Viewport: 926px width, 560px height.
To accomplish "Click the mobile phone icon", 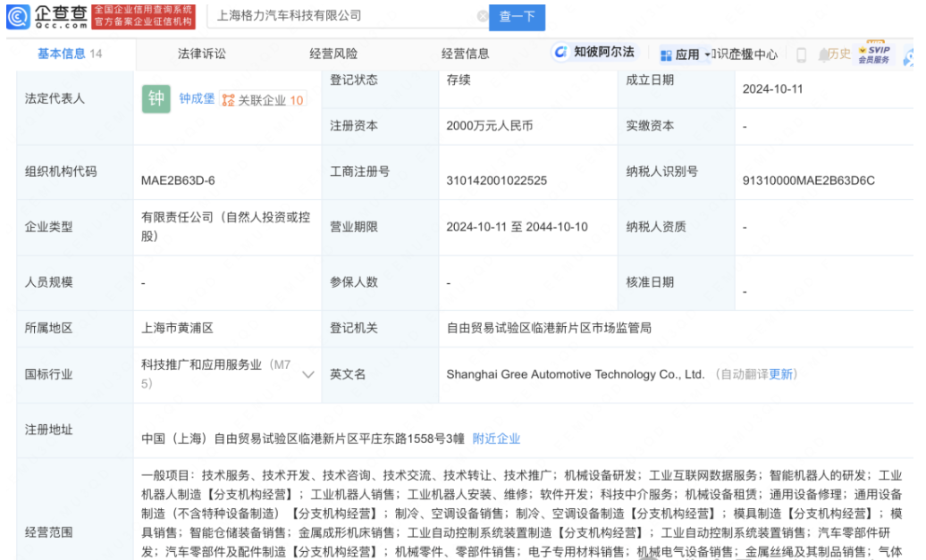I will [801, 54].
